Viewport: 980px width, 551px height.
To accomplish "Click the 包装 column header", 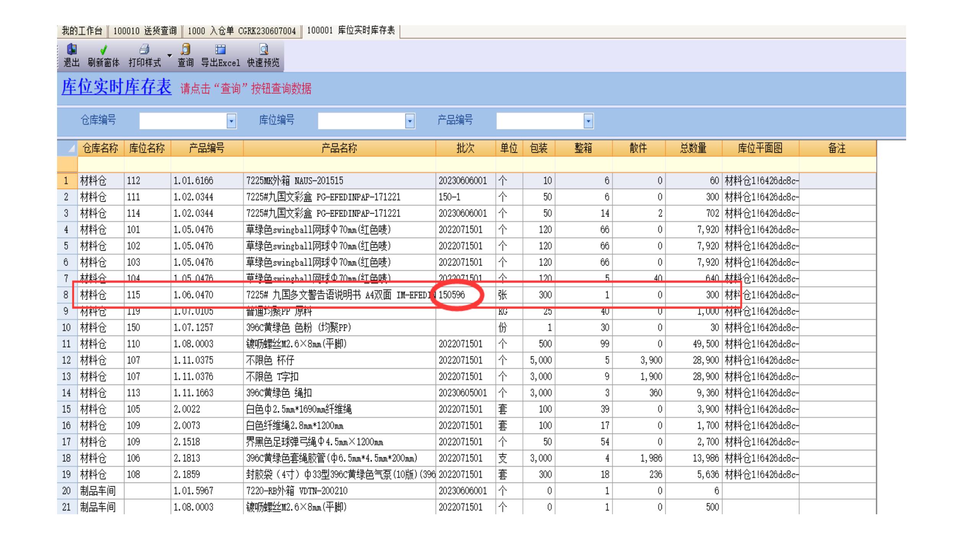I will pyautogui.click(x=539, y=148).
